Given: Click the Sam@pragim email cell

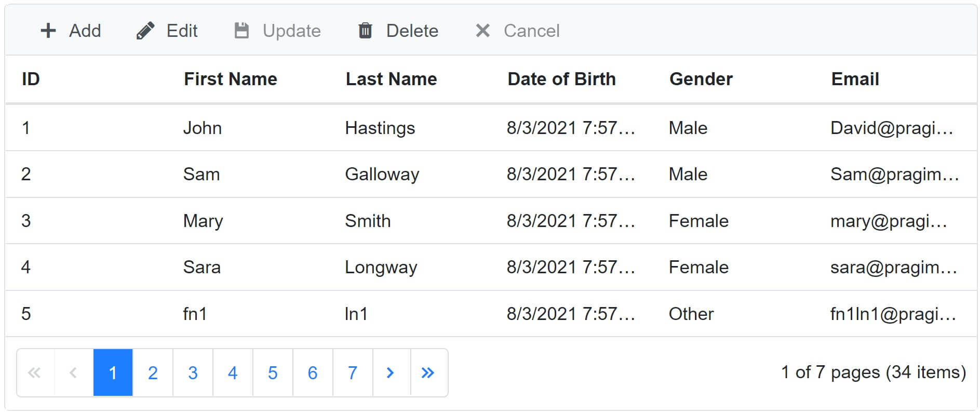Looking at the screenshot, I should tap(894, 174).
